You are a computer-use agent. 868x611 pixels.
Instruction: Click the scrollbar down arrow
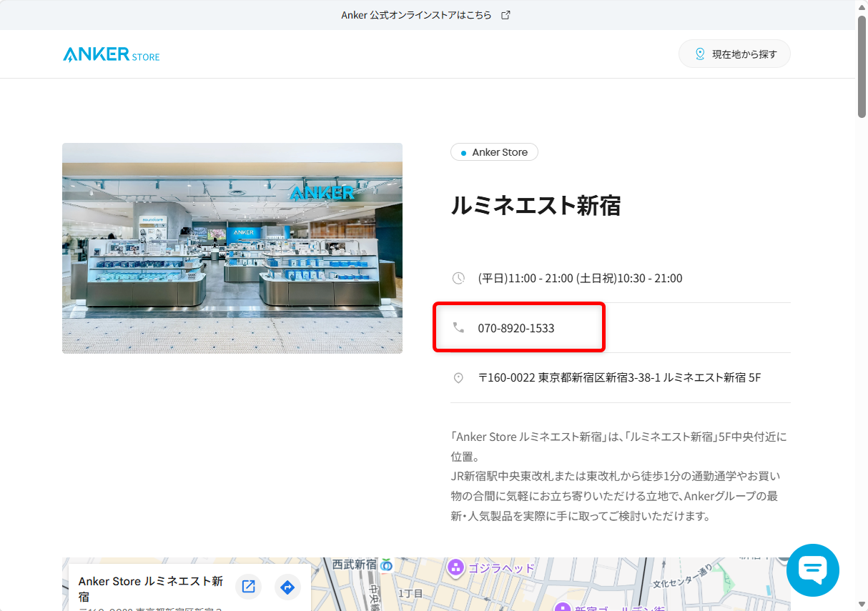click(x=862, y=605)
